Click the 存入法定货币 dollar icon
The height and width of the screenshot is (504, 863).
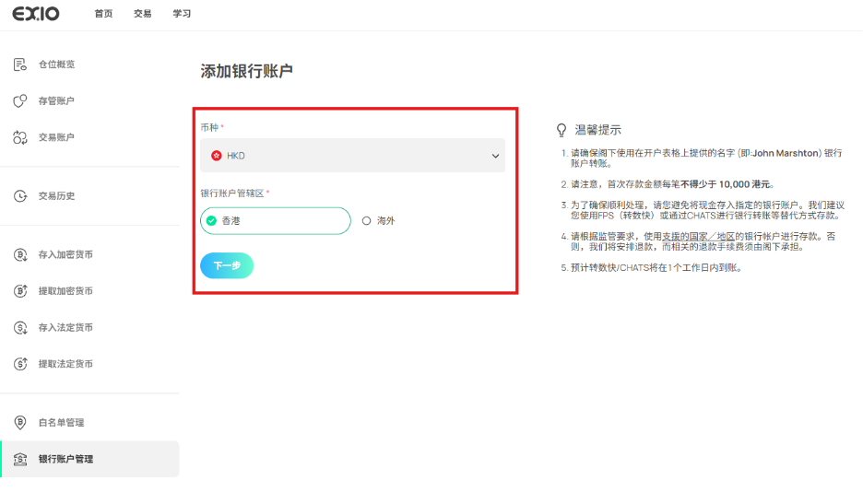pos(19,327)
